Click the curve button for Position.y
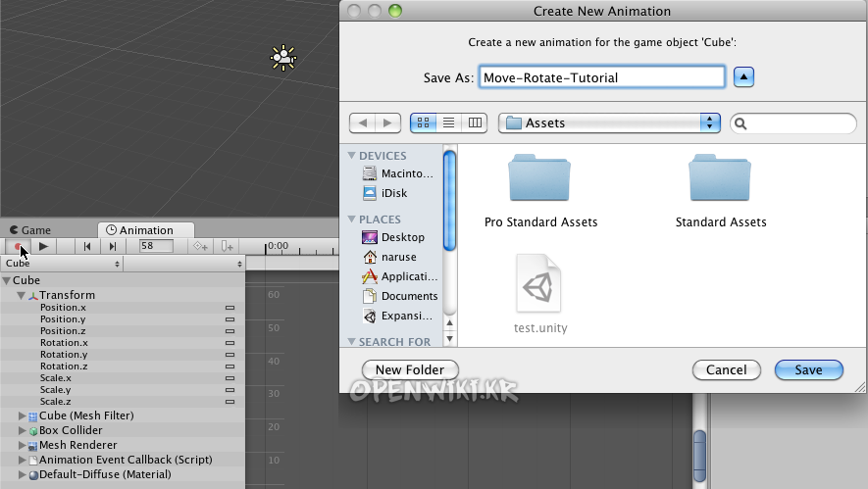The height and width of the screenshot is (489, 868). pos(230,319)
